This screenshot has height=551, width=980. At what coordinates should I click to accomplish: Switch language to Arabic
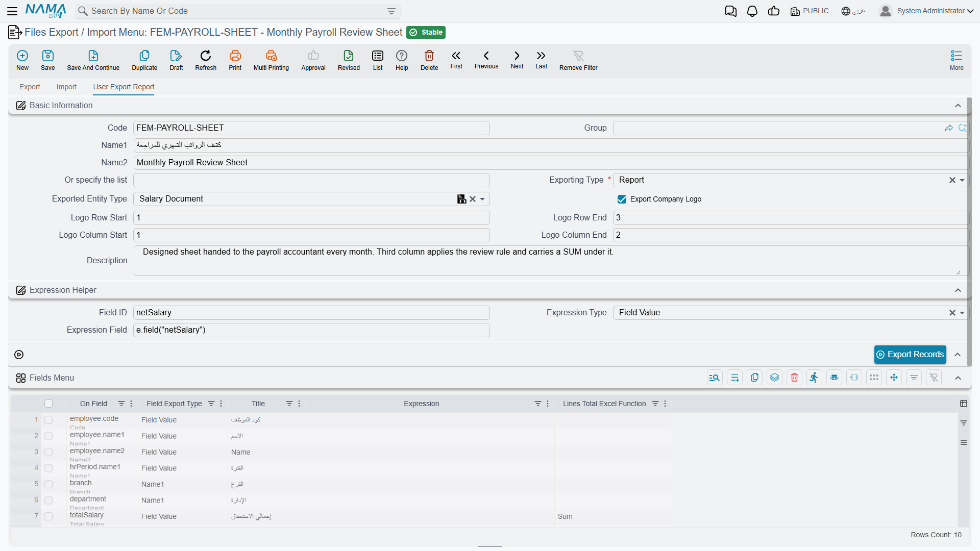(853, 11)
